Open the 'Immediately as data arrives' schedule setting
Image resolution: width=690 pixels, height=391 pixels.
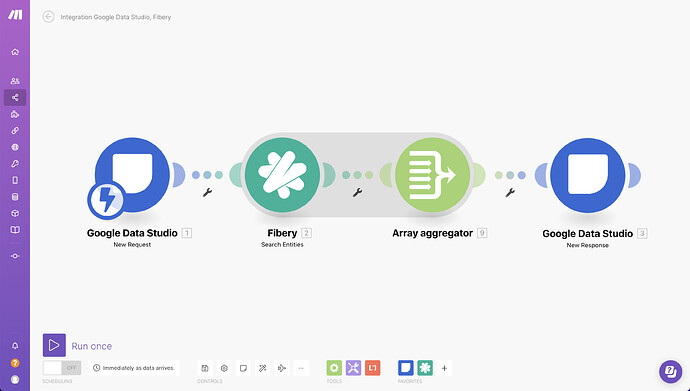point(134,368)
